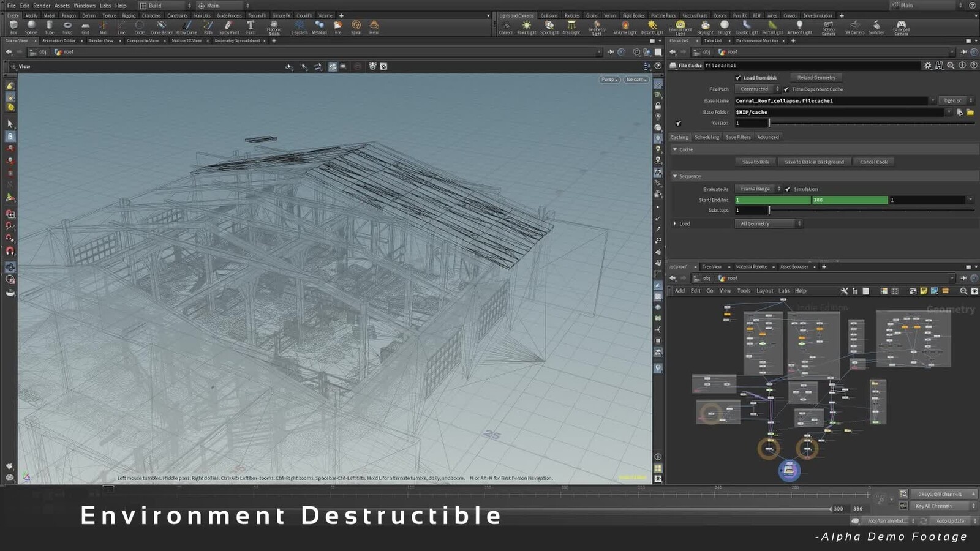980x551 pixels.
Task: Click the Cancel Cook button
Action: click(x=873, y=162)
